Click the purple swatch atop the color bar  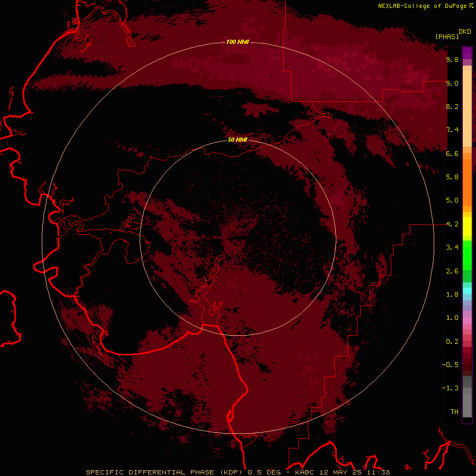pos(467,53)
